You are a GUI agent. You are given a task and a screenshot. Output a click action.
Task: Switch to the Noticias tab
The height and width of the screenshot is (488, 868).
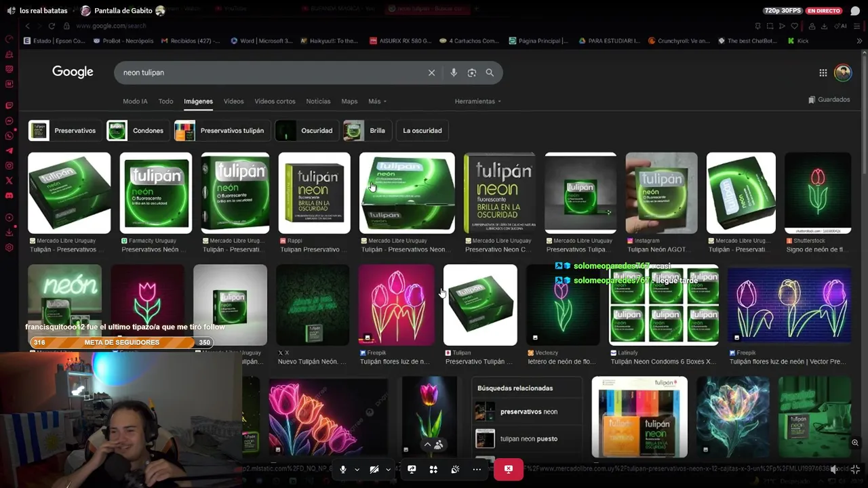click(x=318, y=101)
